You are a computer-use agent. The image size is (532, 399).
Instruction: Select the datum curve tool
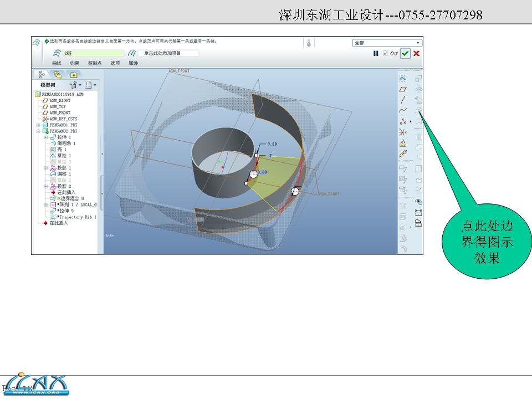[403, 110]
